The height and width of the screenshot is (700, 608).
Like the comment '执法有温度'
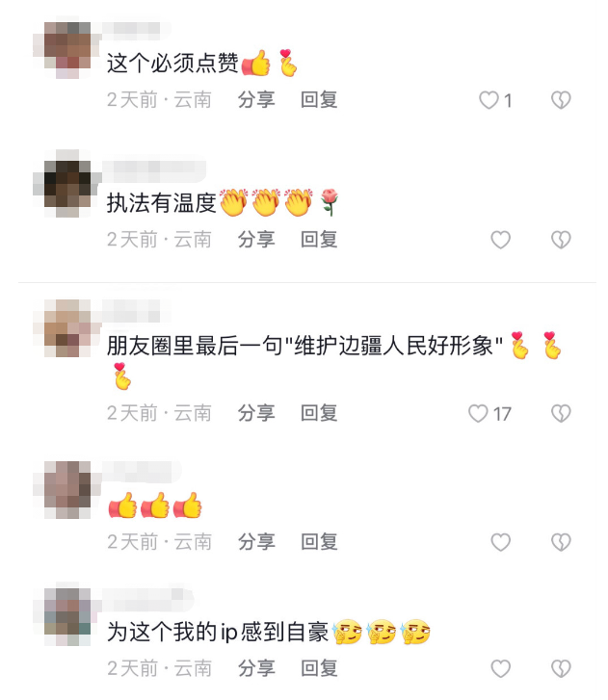pyautogui.click(x=500, y=240)
